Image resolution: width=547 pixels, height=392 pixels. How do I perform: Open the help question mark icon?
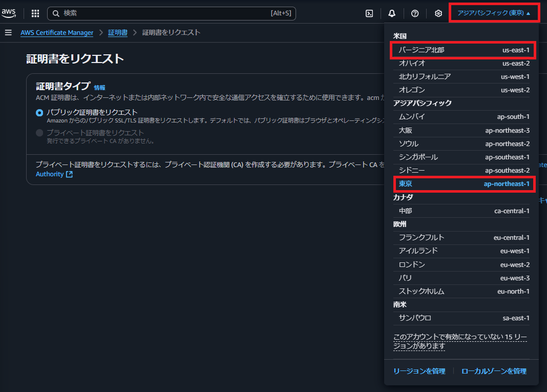415,13
